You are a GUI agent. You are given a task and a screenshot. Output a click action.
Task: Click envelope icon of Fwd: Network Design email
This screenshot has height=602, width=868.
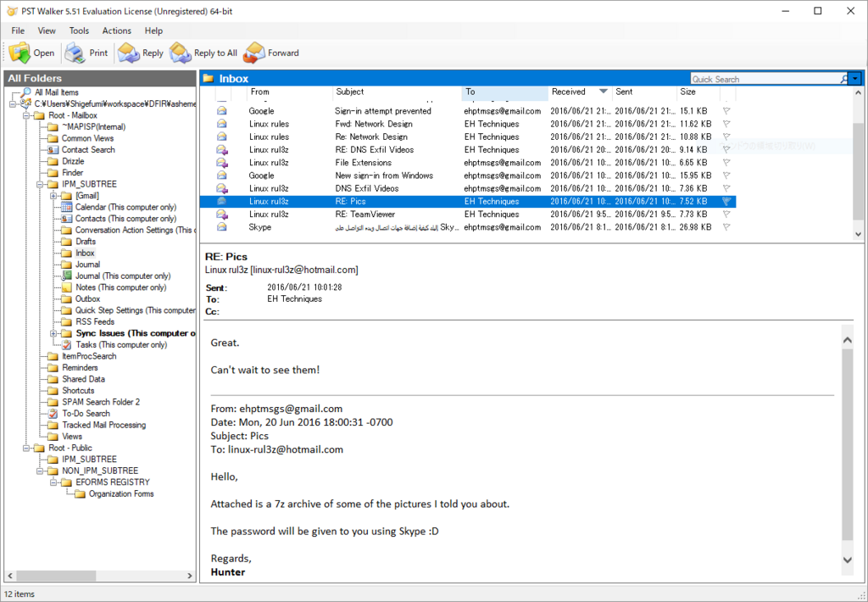click(x=221, y=124)
